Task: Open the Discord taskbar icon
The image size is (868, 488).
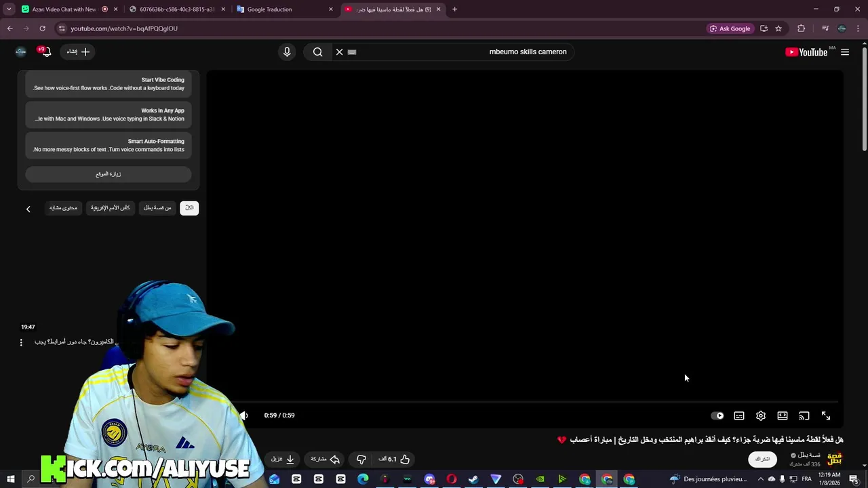Action: (x=429, y=479)
